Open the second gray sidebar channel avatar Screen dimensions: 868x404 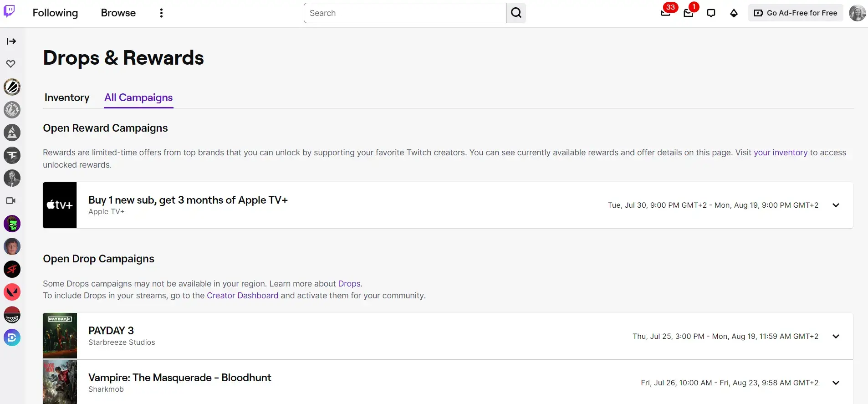(x=12, y=110)
